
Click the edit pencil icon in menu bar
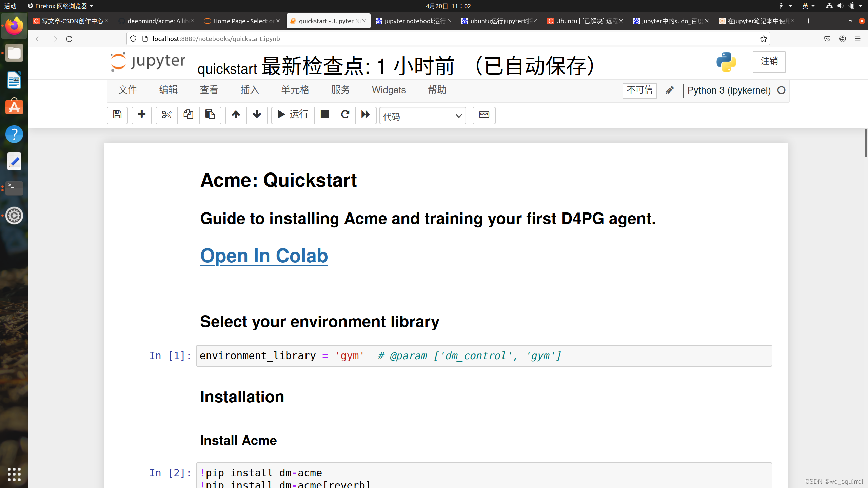669,90
